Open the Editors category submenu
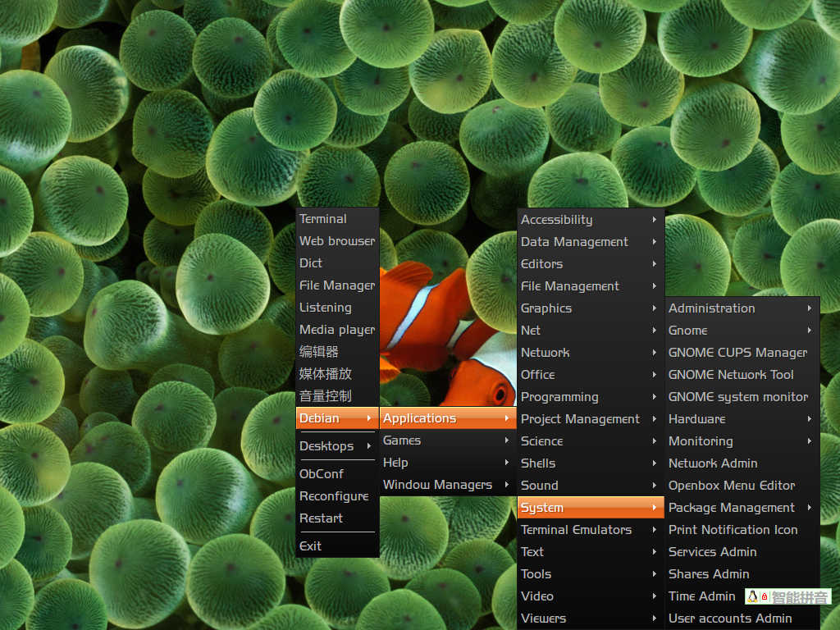 (x=591, y=264)
